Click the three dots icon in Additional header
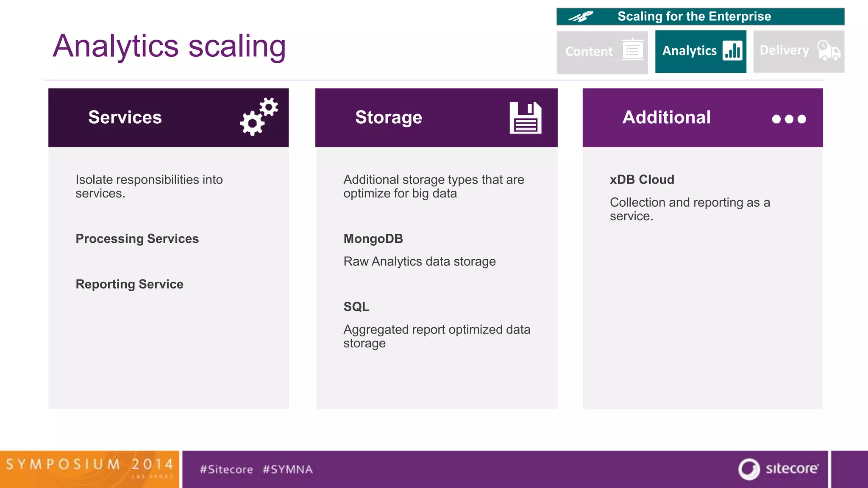This screenshot has height=488, width=868. [789, 119]
